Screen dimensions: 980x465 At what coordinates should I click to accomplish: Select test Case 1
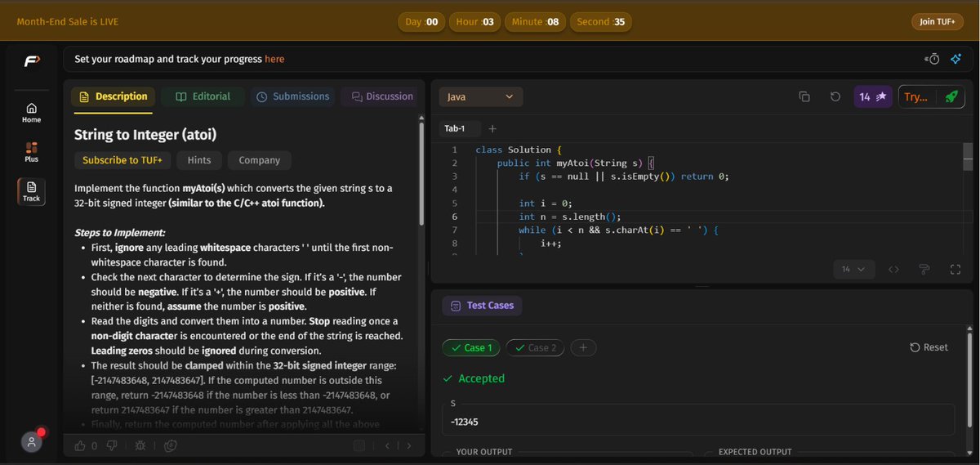pyautogui.click(x=471, y=347)
